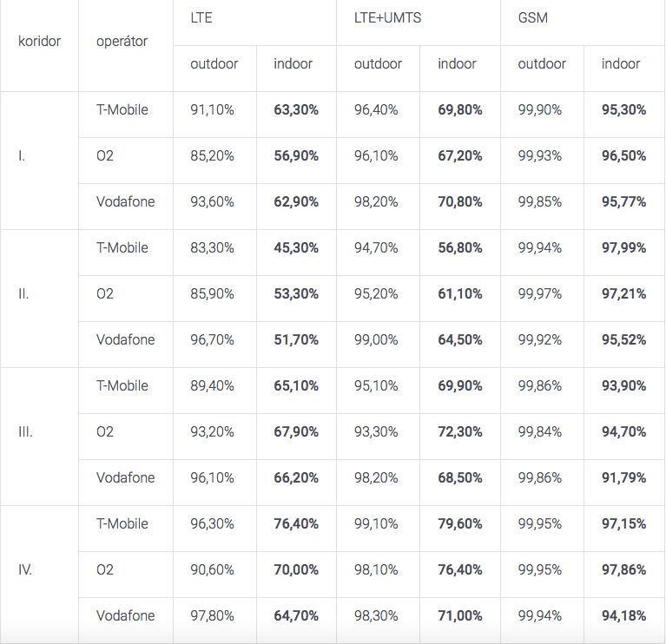Select the 45,30% LTE indoor cell

coord(296,247)
